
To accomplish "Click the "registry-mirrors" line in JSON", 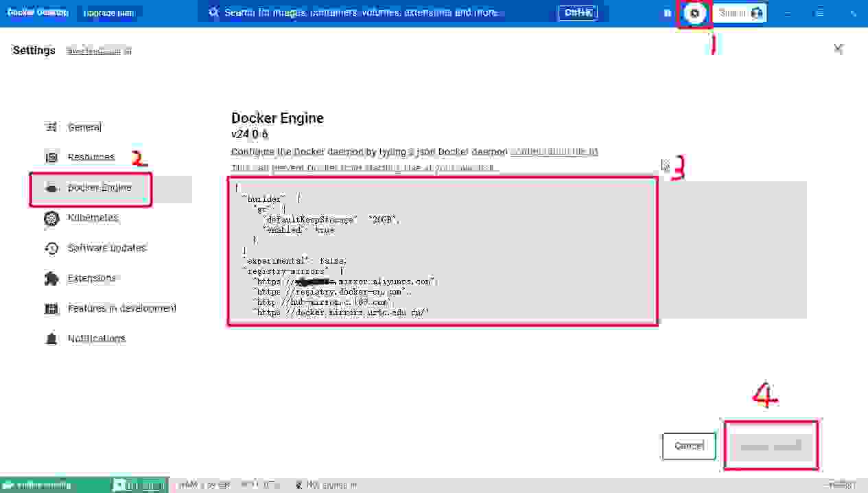I will point(295,271).
